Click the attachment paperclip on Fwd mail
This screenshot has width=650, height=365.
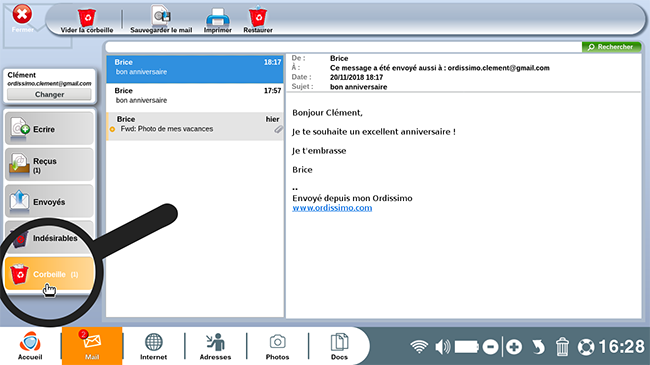click(278, 129)
